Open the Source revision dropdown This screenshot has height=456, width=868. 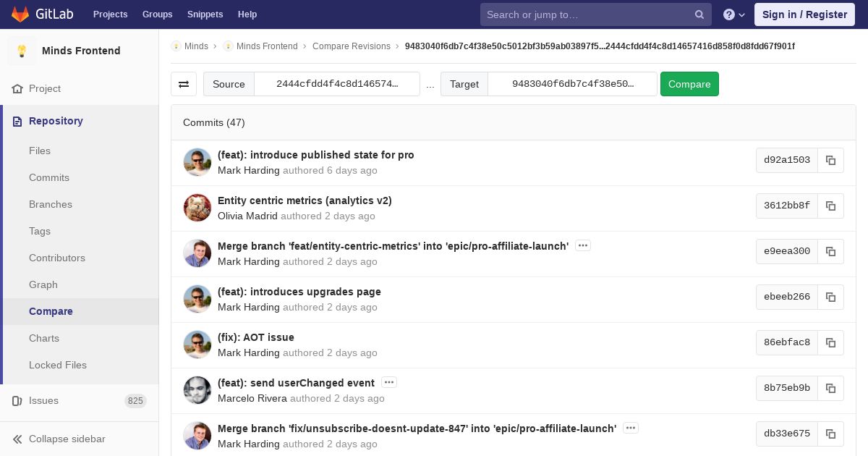coord(336,84)
